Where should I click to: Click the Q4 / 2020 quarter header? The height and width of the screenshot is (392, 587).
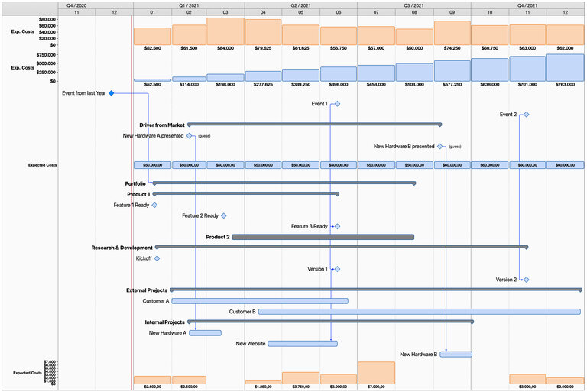pos(76,5)
